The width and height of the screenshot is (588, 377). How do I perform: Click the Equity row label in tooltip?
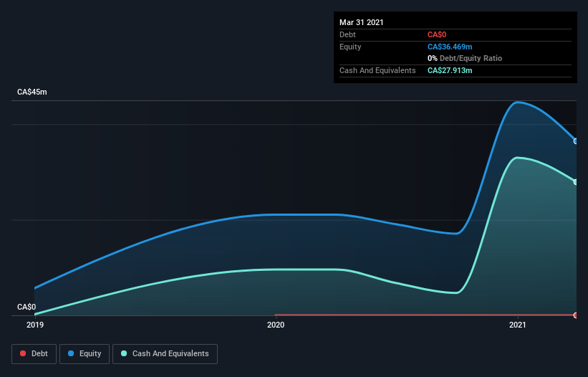[350, 47]
